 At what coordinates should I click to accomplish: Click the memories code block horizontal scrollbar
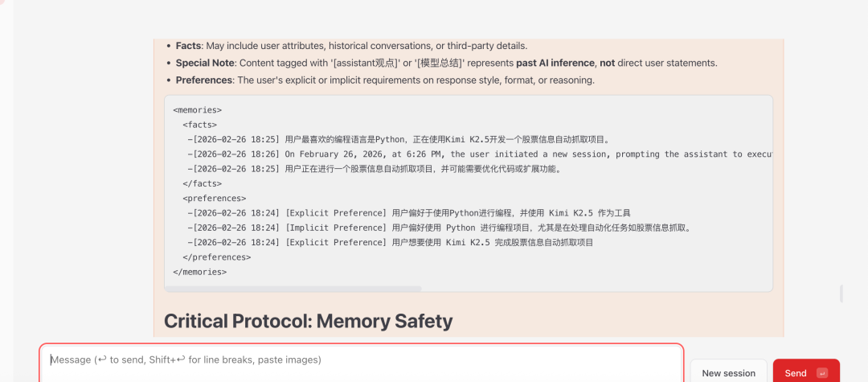pyautogui.click(x=293, y=288)
